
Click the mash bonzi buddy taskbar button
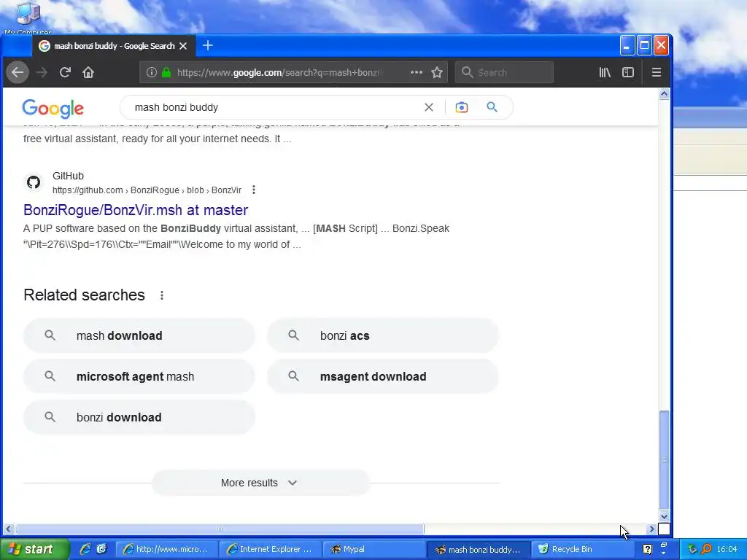coord(479,549)
